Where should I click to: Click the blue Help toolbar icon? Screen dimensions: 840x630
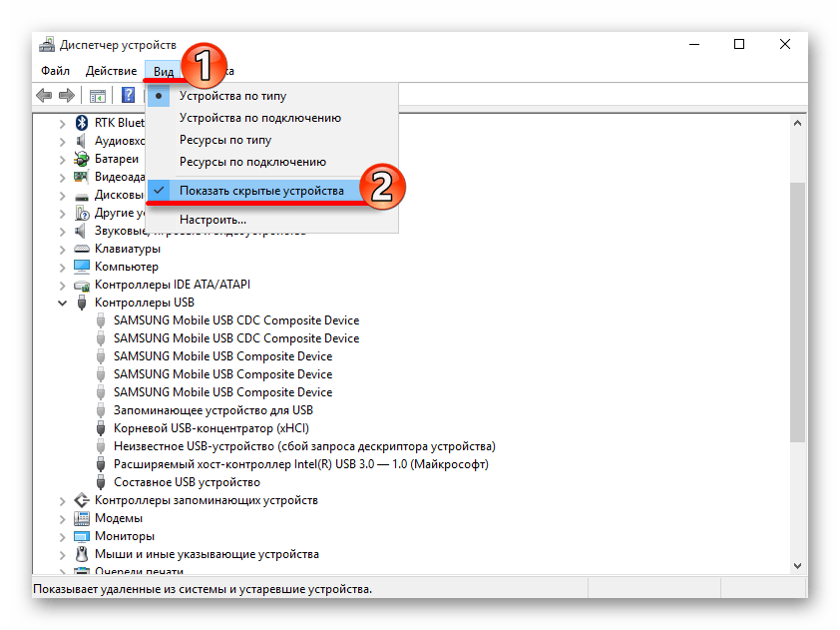click(128, 95)
